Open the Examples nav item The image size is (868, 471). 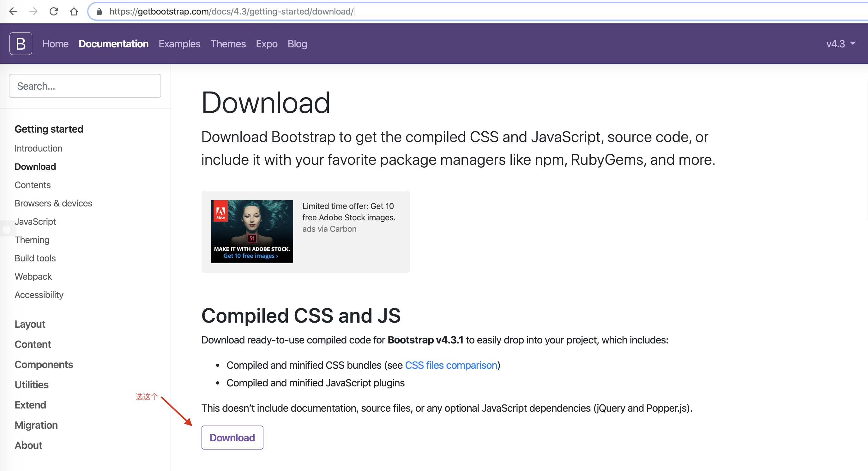coord(179,44)
